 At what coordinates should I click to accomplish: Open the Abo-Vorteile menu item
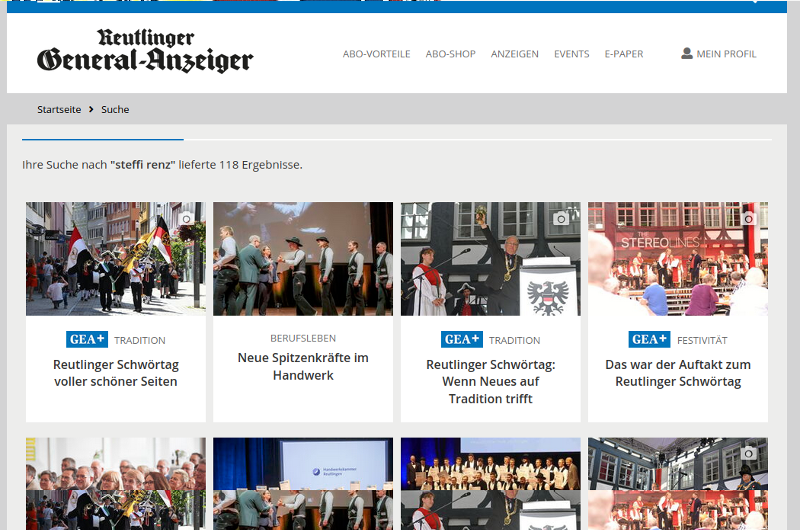(x=376, y=54)
